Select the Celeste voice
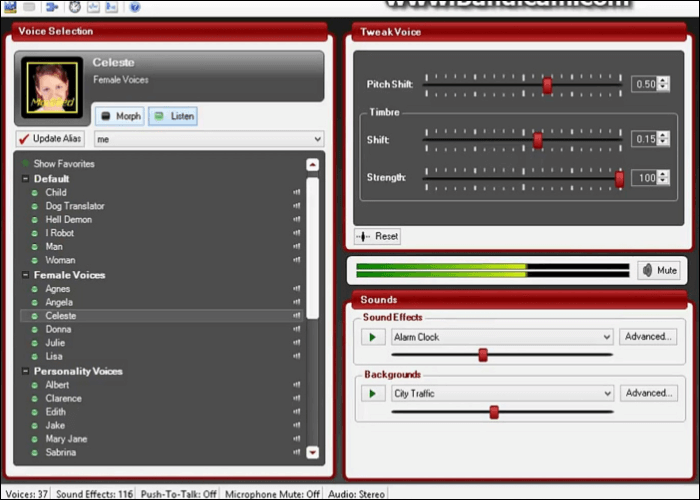Image resolution: width=700 pixels, height=500 pixels. [162, 316]
